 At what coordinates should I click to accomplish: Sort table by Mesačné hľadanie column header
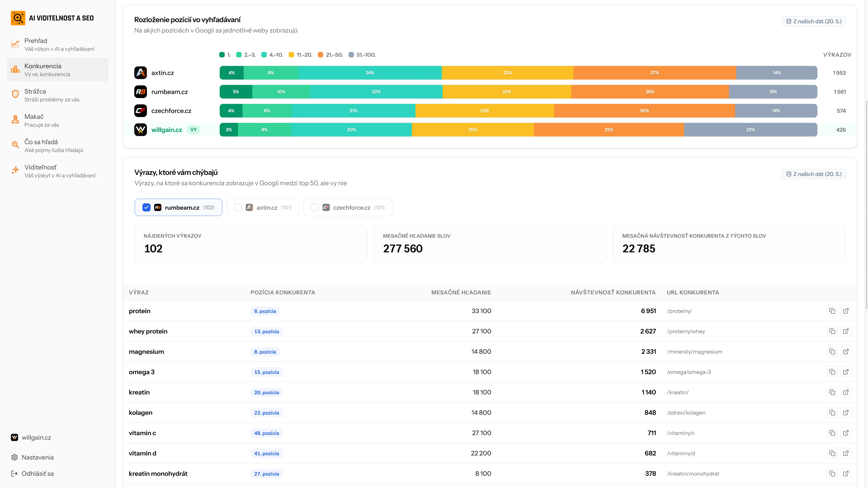coord(461,292)
